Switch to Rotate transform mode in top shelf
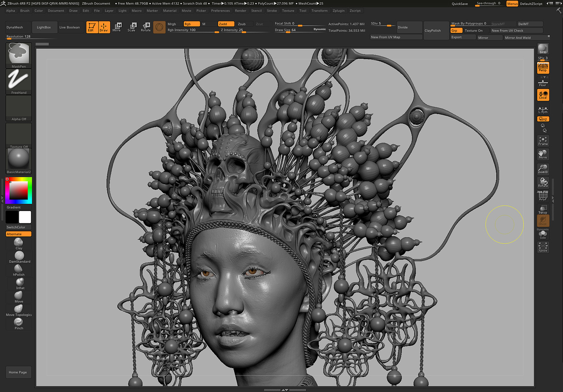563x392 pixels. 146,27
